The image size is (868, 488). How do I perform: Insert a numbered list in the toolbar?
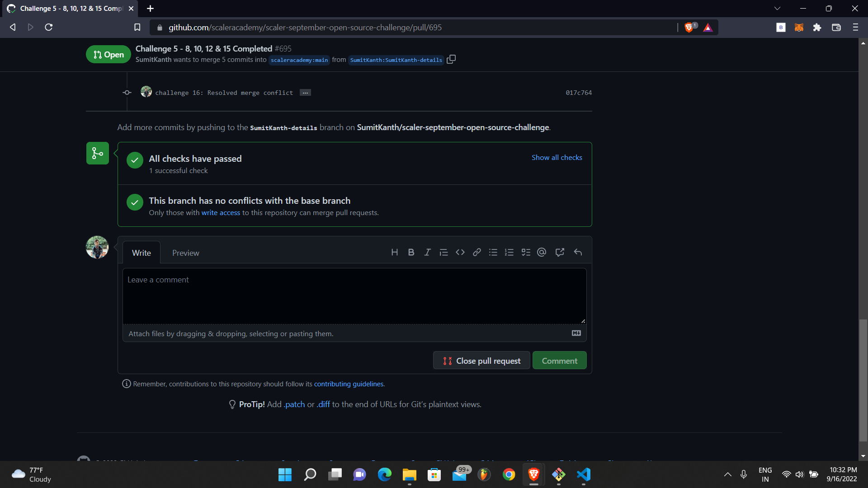tap(509, 252)
